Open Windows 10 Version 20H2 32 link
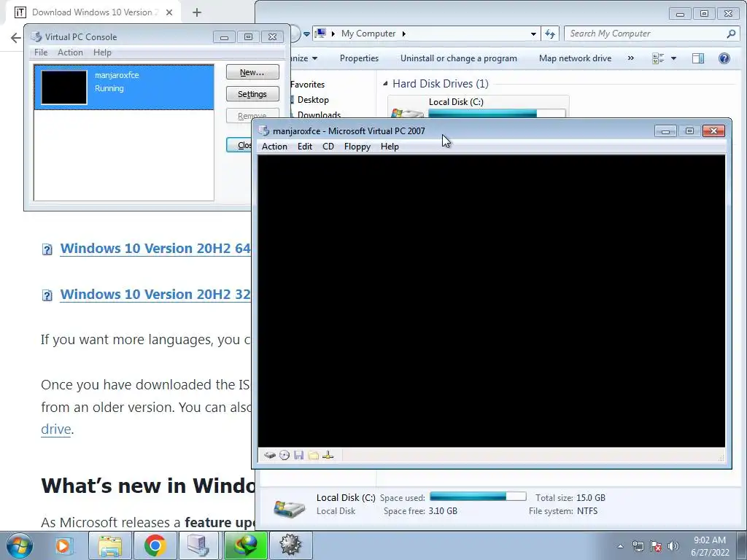 coord(155,295)
